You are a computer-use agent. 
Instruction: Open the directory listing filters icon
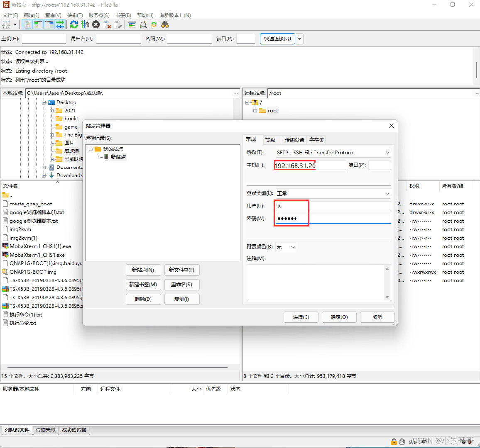pyautogui.click(x=132, y=25)
